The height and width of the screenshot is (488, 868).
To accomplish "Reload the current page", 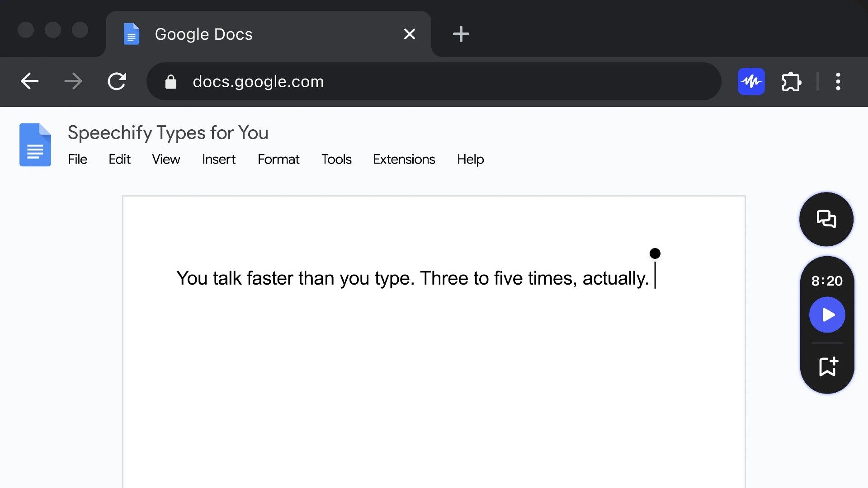I will pyautogui.click(x=117, y=81).
